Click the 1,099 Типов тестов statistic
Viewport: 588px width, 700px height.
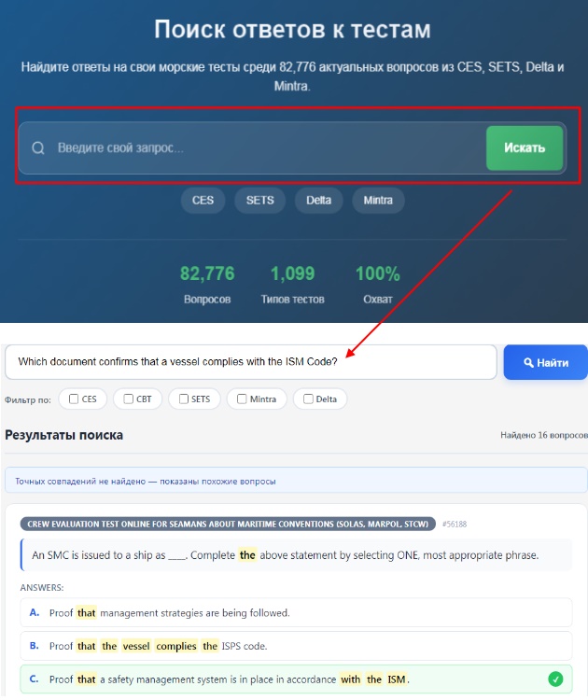(x=292, y=285)
